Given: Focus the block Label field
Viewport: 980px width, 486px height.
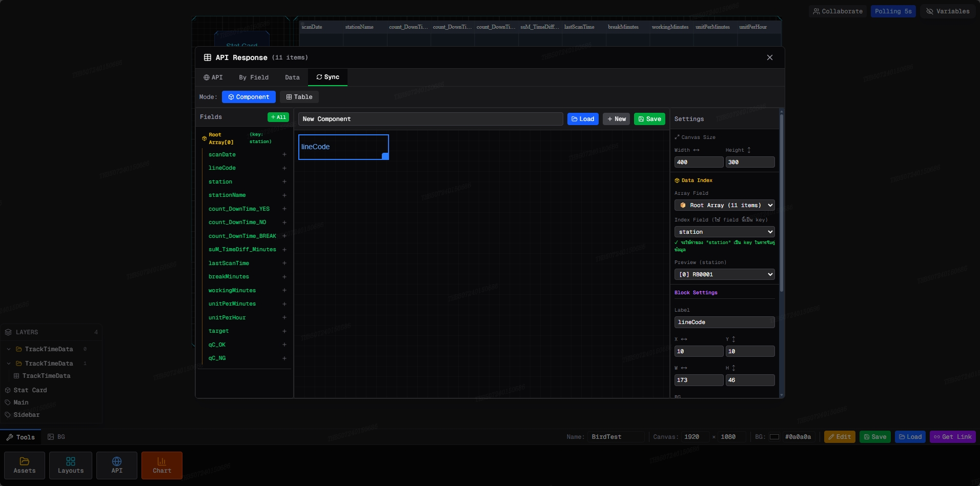Looking at the screenshot, I should (x=724, y=322).
